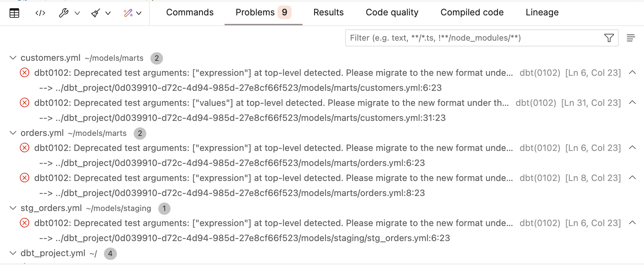Click the filter funnel icon

coord(608,38)
